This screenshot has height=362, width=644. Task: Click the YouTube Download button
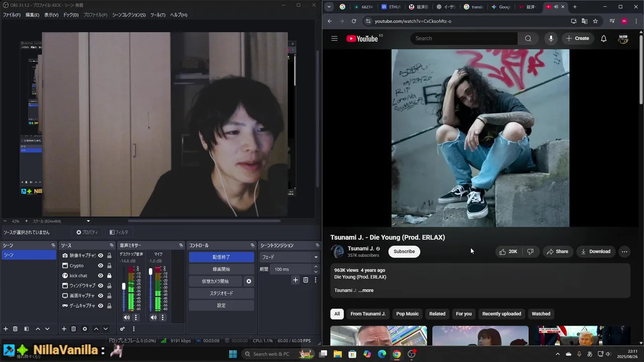tap(595, 251)
